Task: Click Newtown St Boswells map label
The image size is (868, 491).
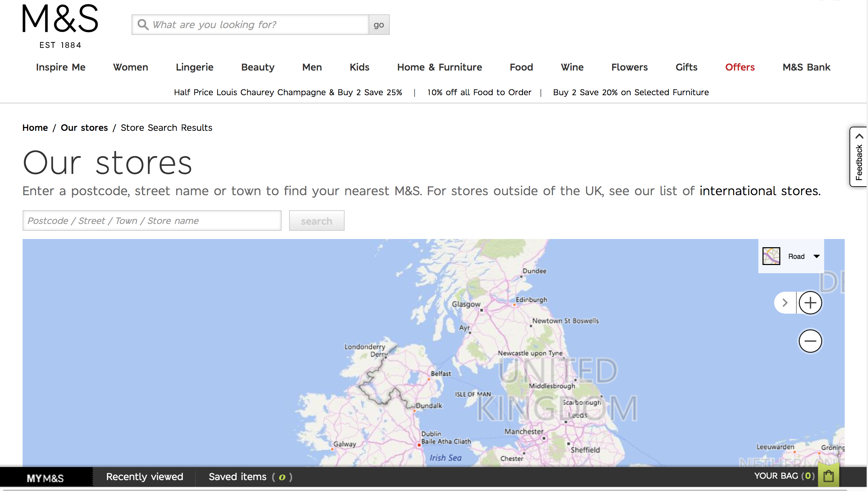Action: [566, 321]
